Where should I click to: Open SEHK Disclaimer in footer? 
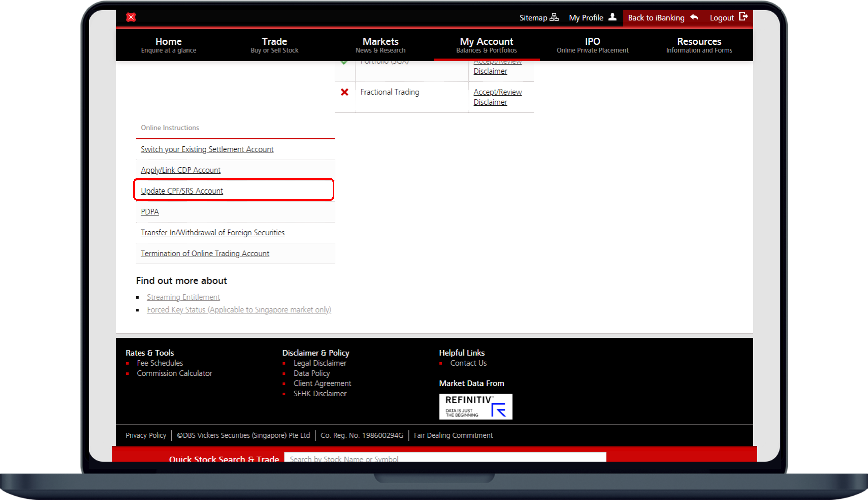[x=320, y=393]
